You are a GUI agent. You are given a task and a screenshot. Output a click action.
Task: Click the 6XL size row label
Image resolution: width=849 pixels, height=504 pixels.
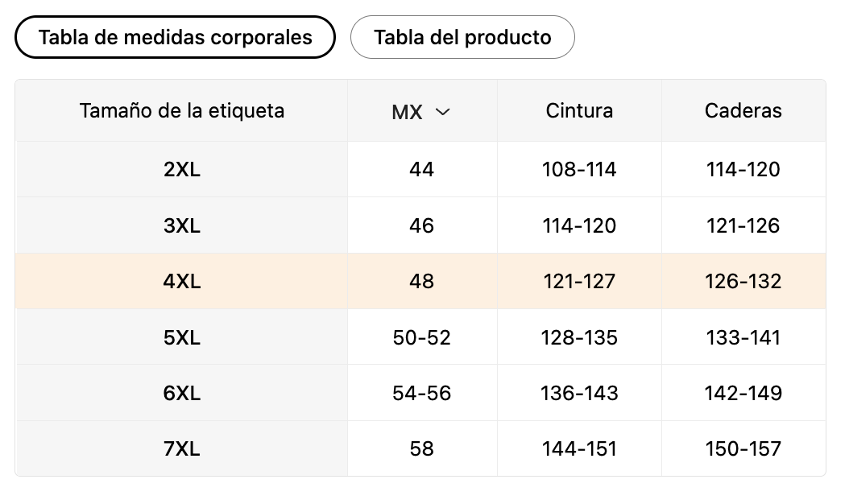[x=182, y=393]
